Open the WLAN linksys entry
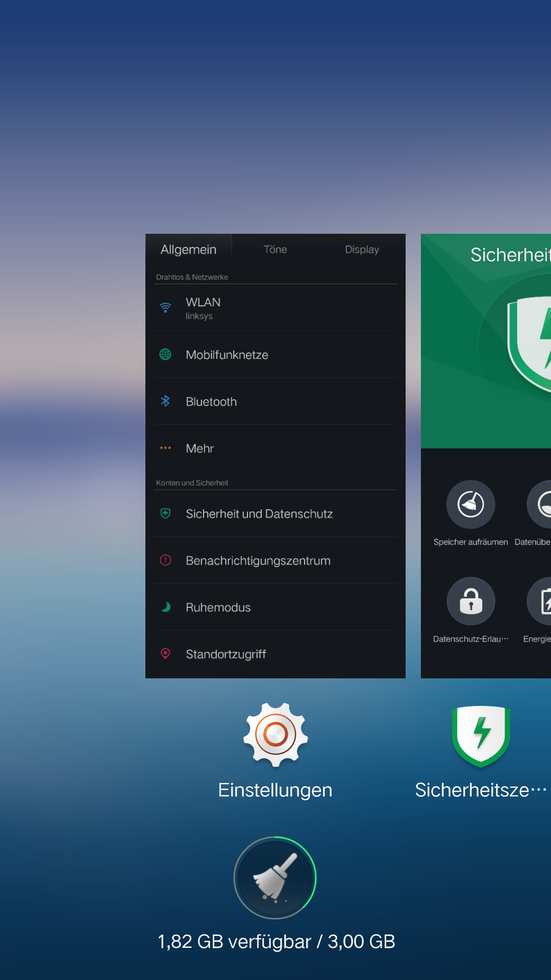The image size is (551, 980). (x=275, y=308)
